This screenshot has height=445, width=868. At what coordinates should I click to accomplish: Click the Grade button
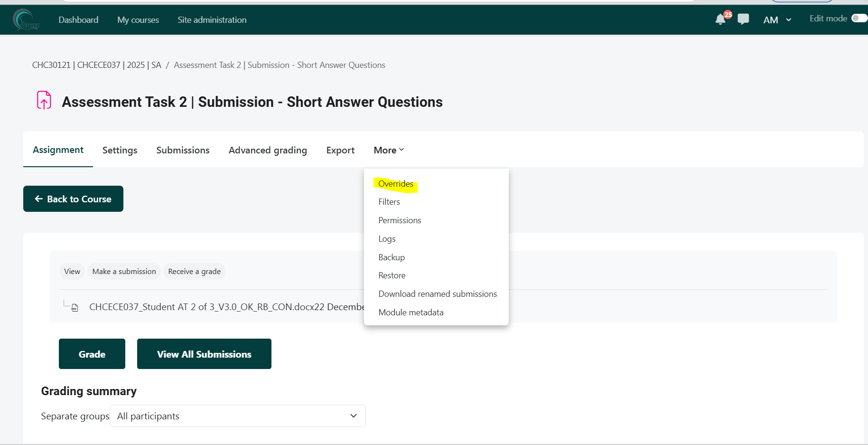[92, 354]
